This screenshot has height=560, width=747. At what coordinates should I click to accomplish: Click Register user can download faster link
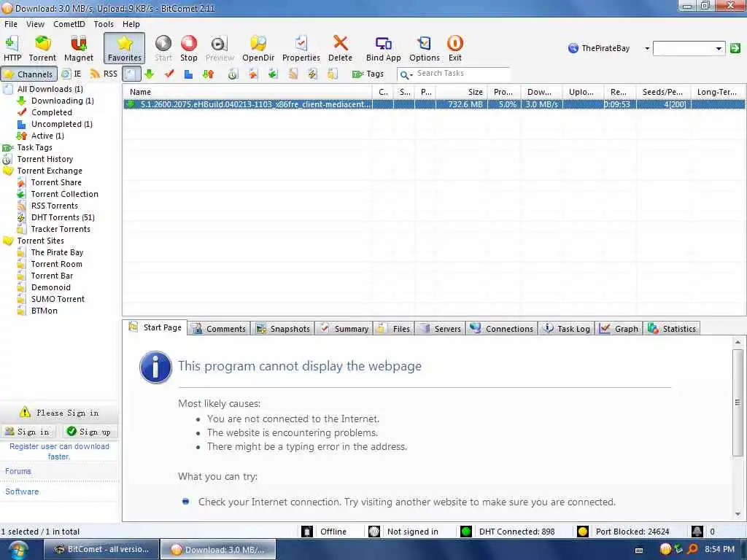(x=59, y=451)
